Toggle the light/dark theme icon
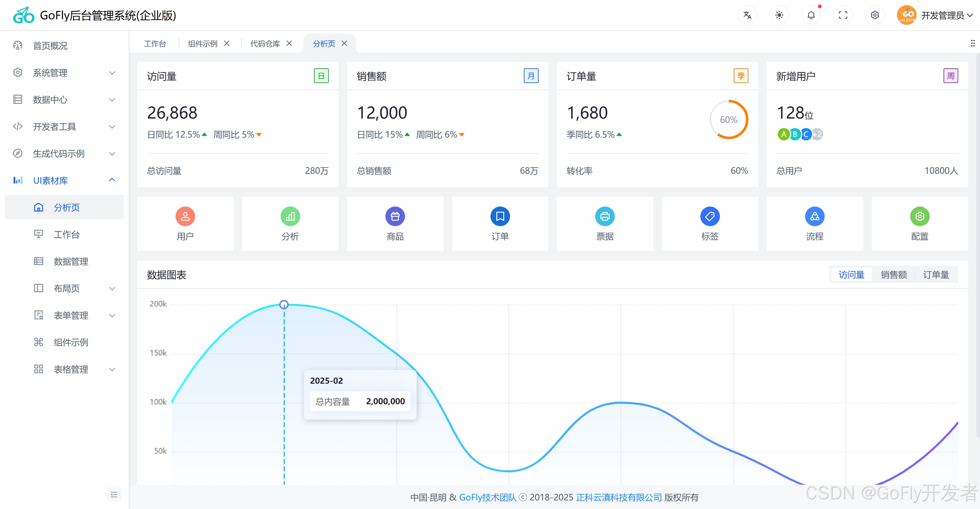The width and height of the screenshot is (980, 509). (x=779, y=15)
